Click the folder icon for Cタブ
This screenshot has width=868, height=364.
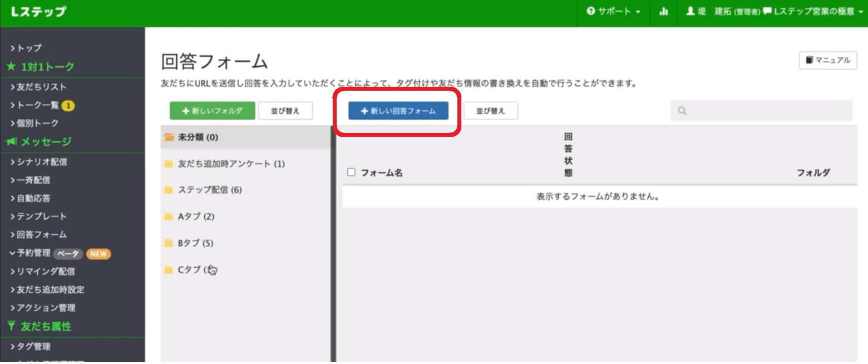click(x=169, y=270)
